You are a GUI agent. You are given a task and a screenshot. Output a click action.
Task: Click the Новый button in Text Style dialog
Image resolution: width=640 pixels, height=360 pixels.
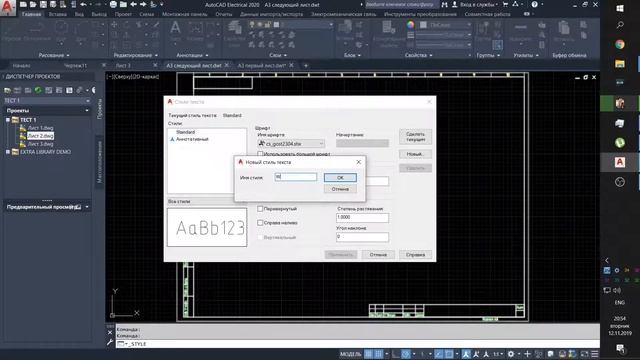coord(415,154)
